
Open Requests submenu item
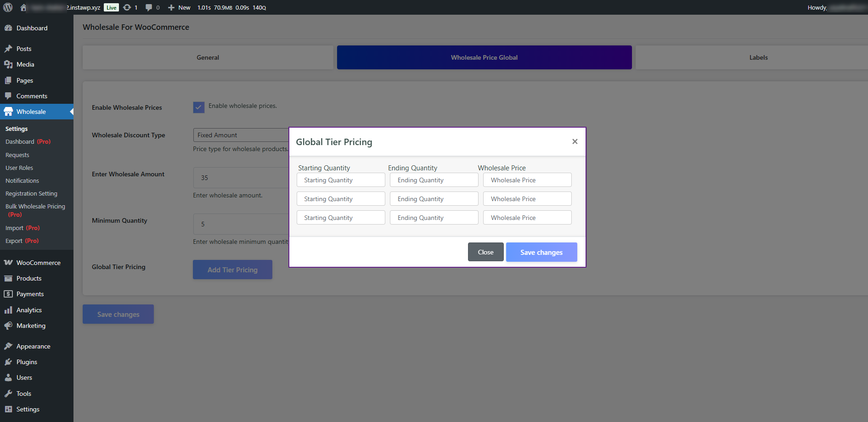coord(17,155)
